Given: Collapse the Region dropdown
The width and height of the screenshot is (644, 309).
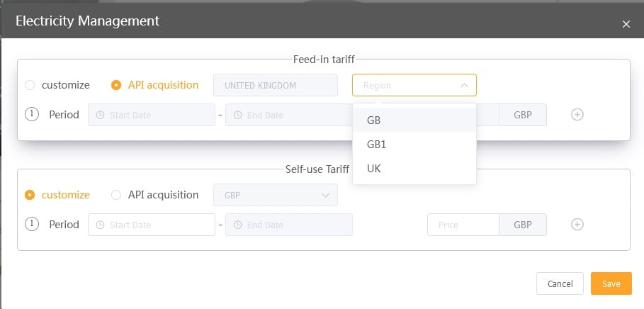Looking at the screenshot, I should (465, 86).
